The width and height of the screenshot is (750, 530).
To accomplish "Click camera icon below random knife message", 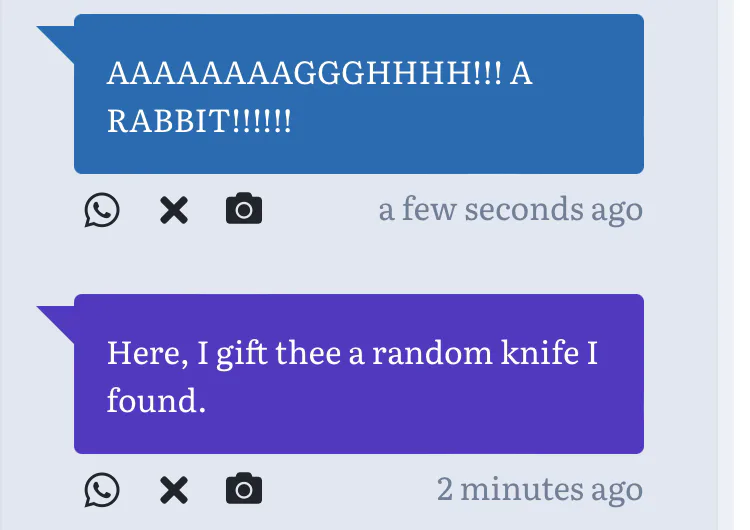I will pos(244,488).
